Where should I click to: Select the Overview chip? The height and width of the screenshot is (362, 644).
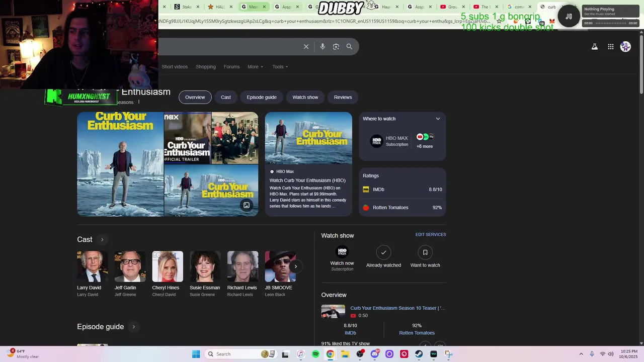tap(195, 97)
